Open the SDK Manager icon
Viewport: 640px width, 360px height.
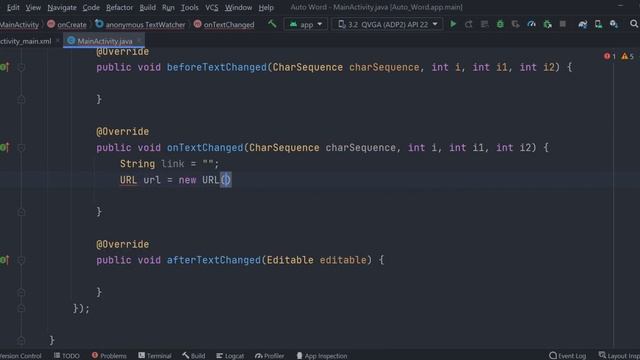tap(614, 24)
